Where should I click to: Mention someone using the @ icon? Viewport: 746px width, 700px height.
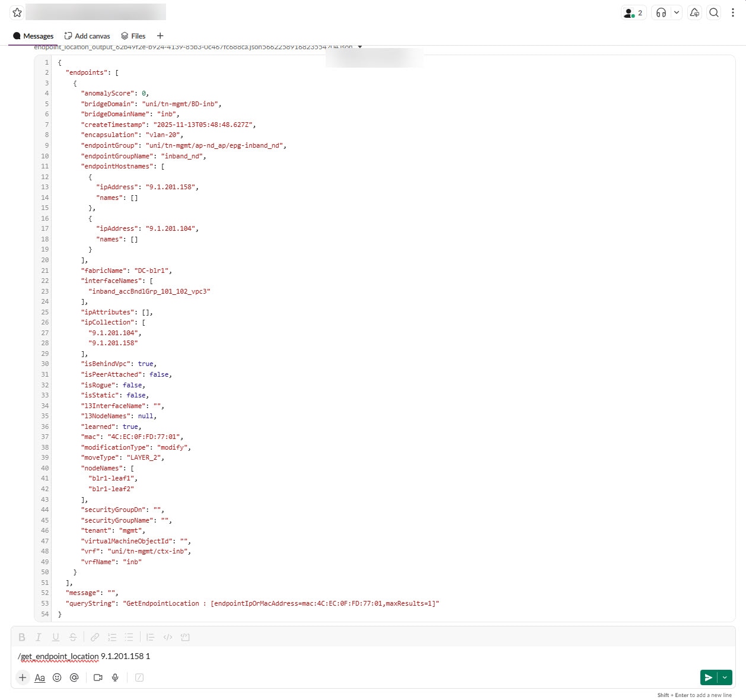point(74,677)
